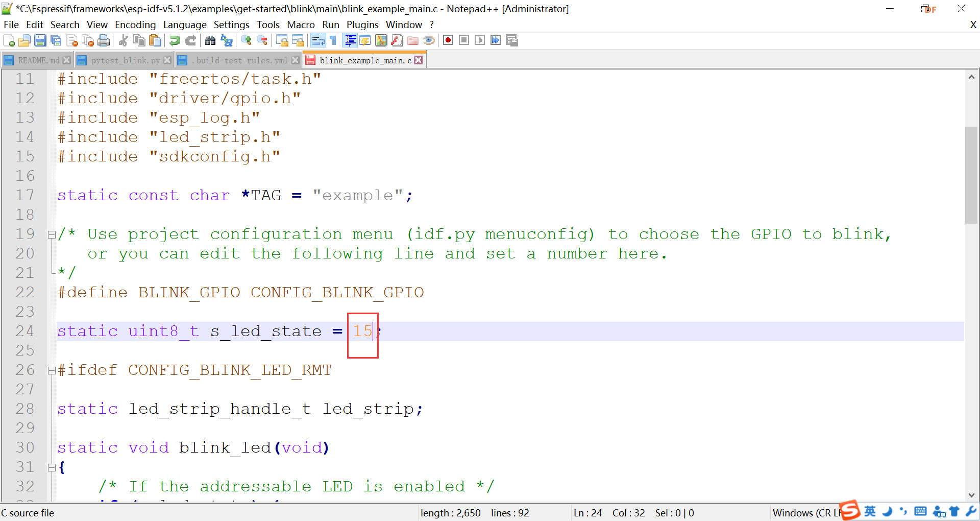Viewport: 980px width, 521px height.
Task: Click the Save All toolbar icon
Action: (56, 40)
